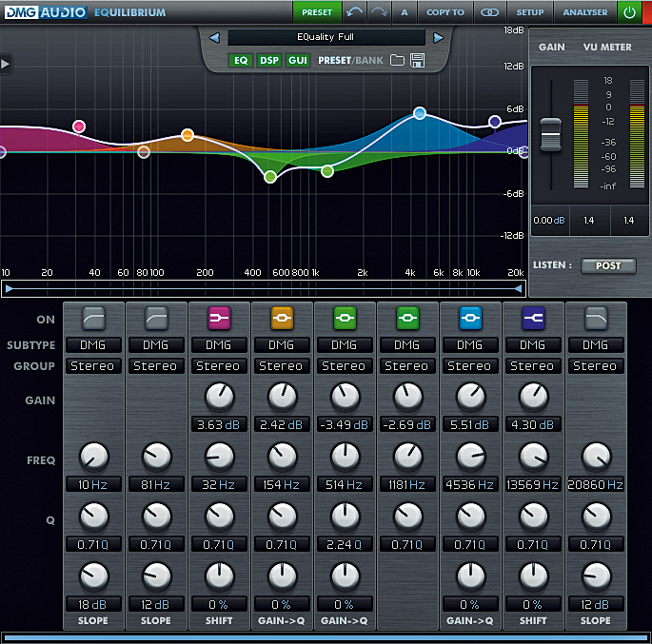Click frequency range bar right arrow handle
This screenshot has height=644, width=652.
(x=518, y=289)
